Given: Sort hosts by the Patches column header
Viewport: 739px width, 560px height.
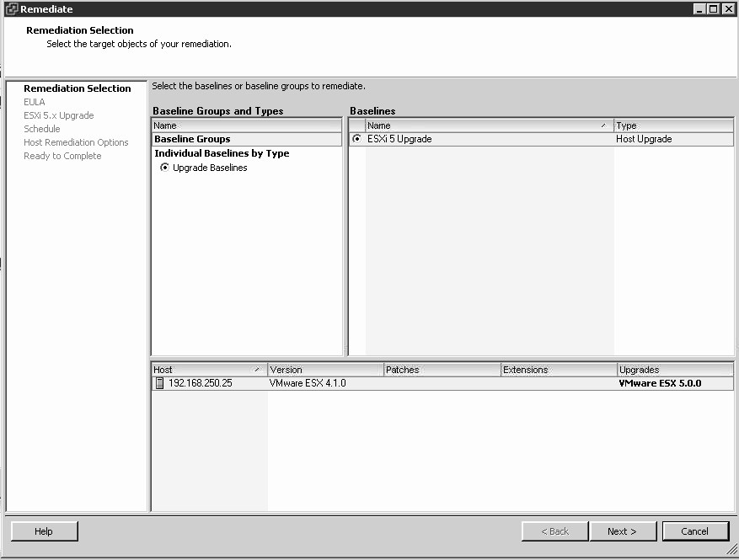Looking at the screenshot, I should point(442,370).
